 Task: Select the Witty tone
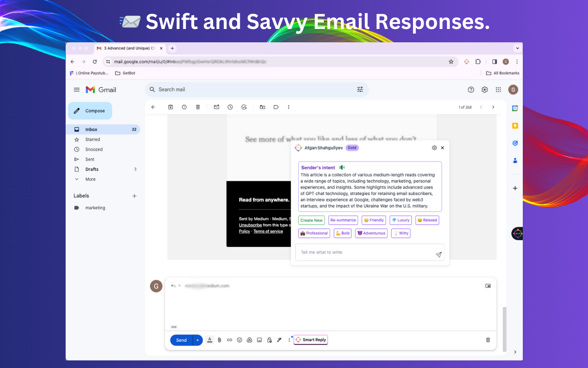point(401,233)
